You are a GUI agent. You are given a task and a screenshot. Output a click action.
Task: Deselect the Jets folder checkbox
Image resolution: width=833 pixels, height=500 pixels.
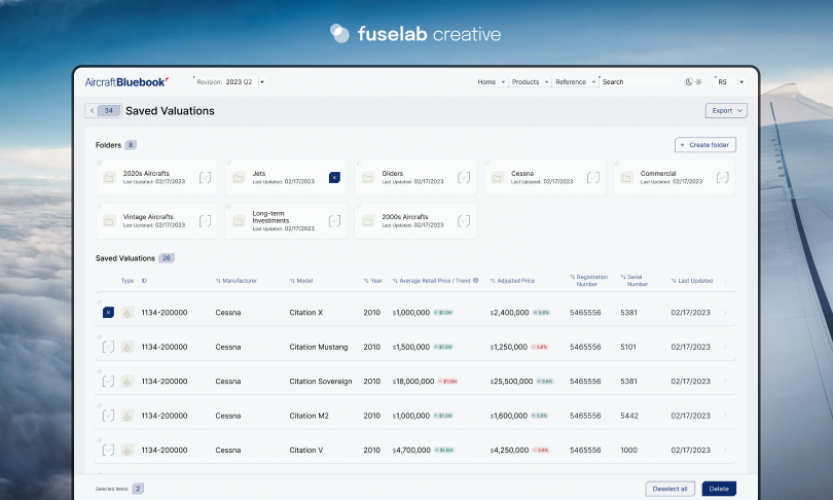[334, 177]
